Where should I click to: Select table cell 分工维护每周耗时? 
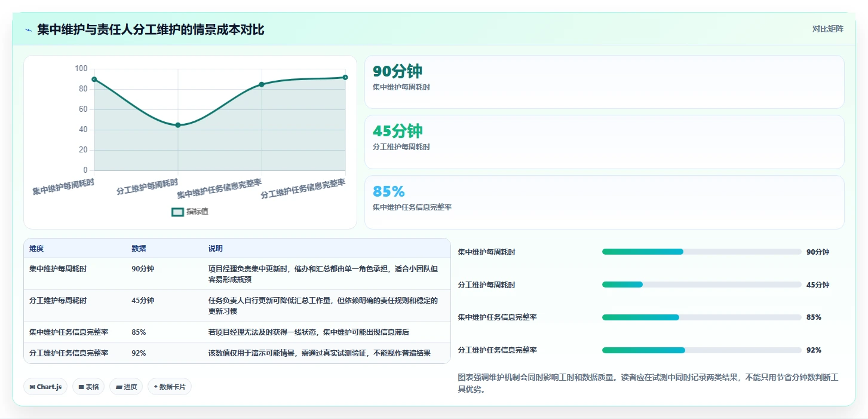[x=58, y=301]
